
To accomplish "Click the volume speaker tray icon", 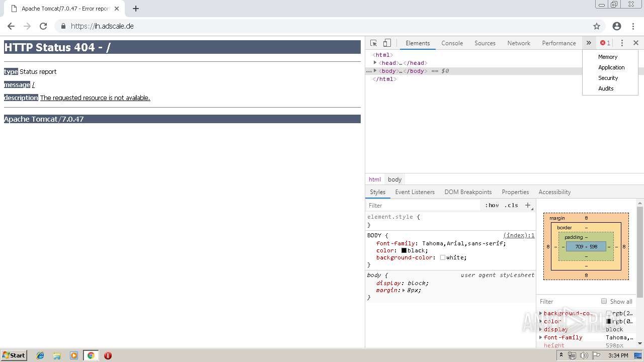I will tap(584, 355).
